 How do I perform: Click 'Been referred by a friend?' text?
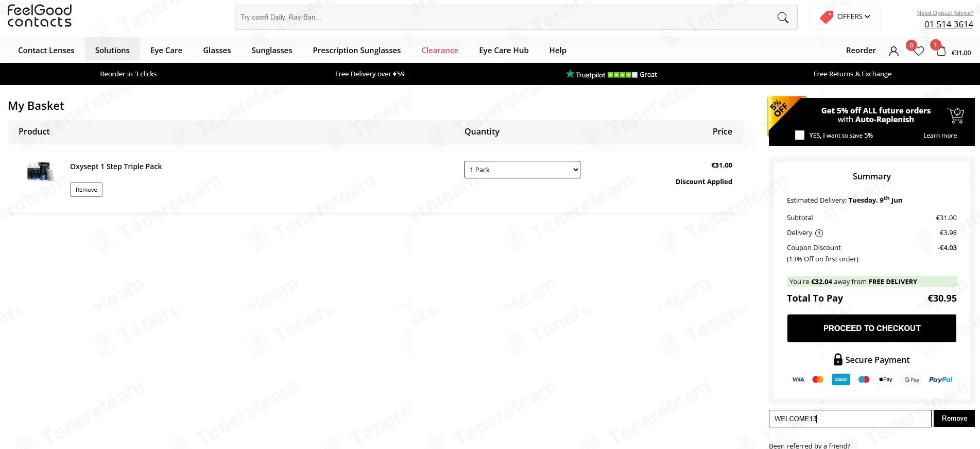[810, 445]
